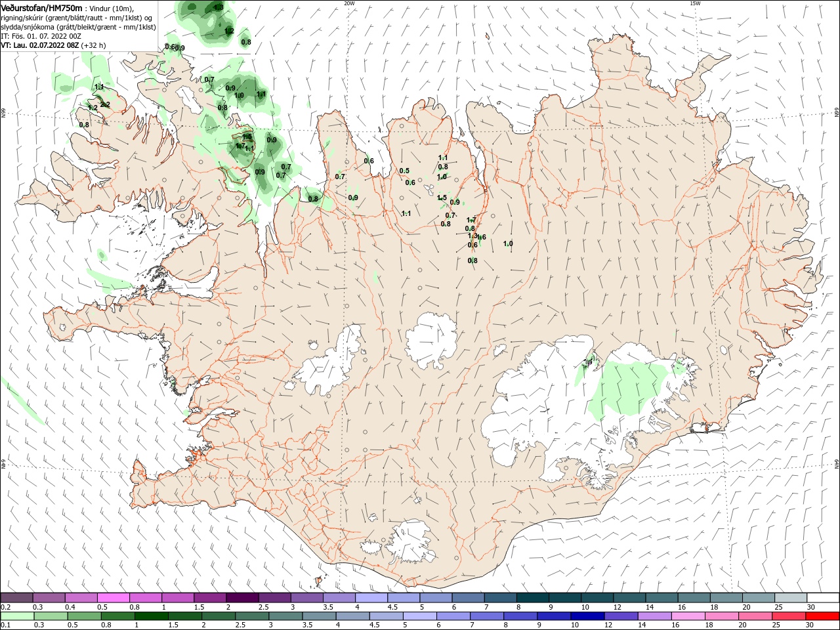Click the dark blue rain swatch after 10
This screenshot has height=630, width=840.
tap(587, 616)
